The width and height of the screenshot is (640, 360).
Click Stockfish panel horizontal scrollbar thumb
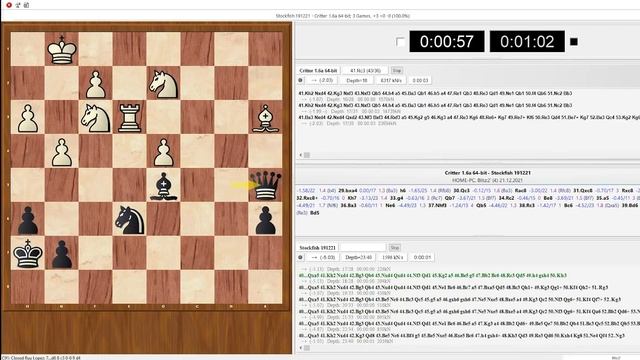(x=307, y=348)
